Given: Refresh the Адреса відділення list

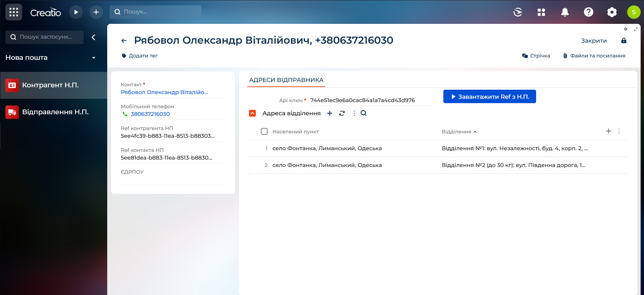Looking at the screenshot, I should click(342, 113).
